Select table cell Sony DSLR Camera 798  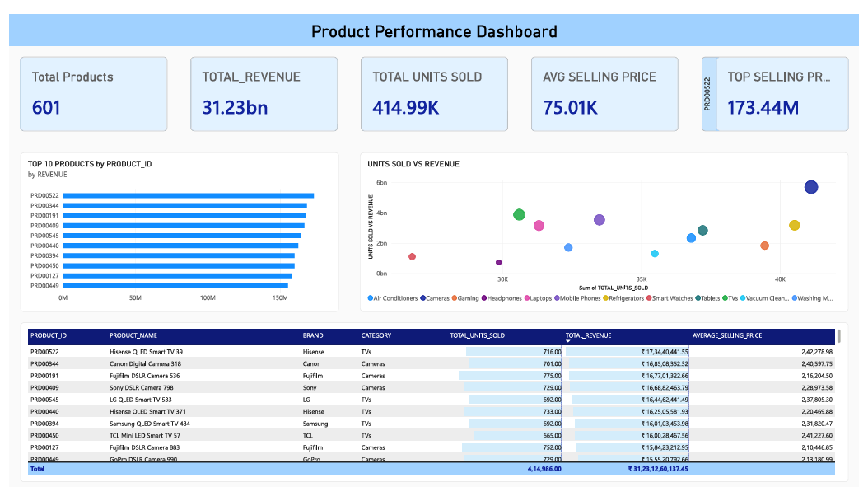tap(141, 388)
